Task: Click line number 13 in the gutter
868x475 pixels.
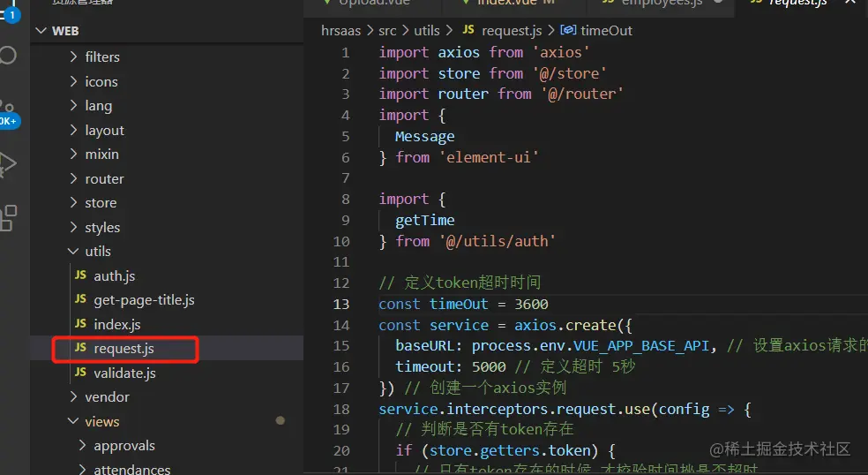Action: click(341, 304)
